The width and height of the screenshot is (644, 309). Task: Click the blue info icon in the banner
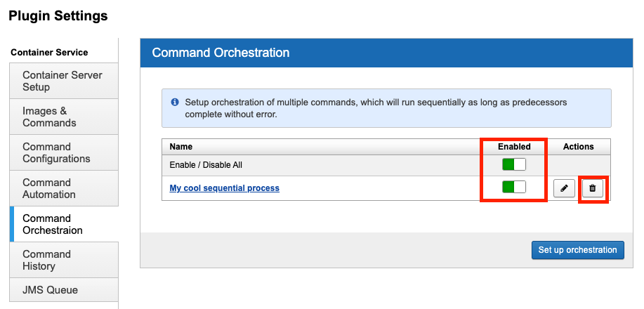pyautogui.click(x=175, y=103)
